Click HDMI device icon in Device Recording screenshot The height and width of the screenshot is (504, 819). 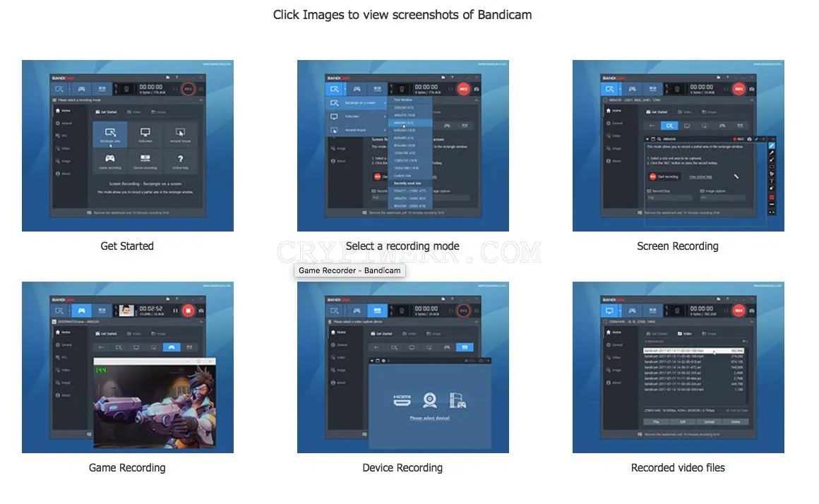pyautogui.click(x=402, y=401)
